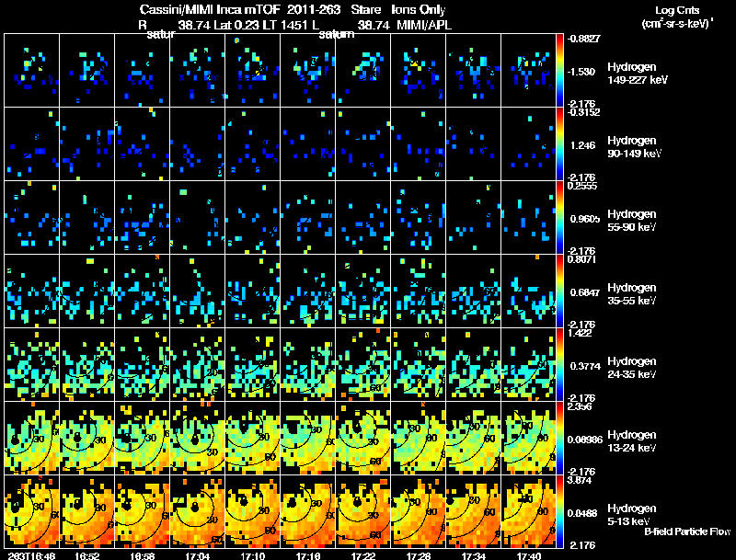The height and width of the screenshot is (560, 736).
Task: Click the '-1.530' colorbar midpoint value
Action: click(582, 72)
